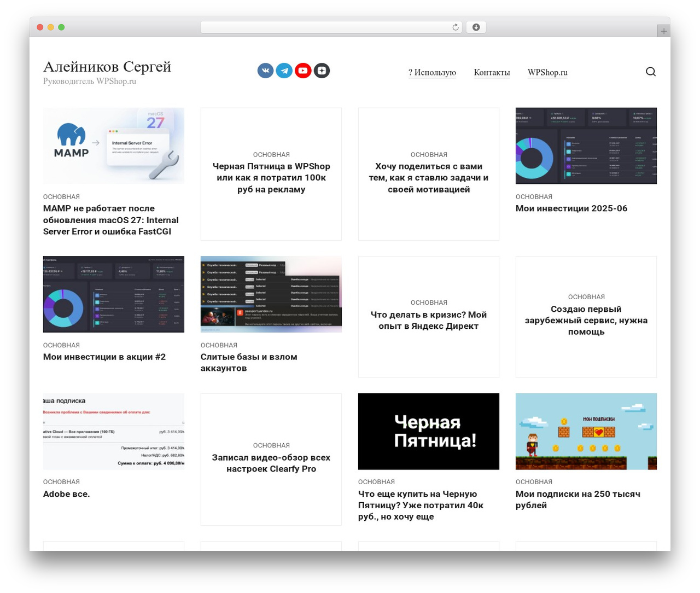Click the red close window button
This screenshot has width=700, height=593.
40,27
